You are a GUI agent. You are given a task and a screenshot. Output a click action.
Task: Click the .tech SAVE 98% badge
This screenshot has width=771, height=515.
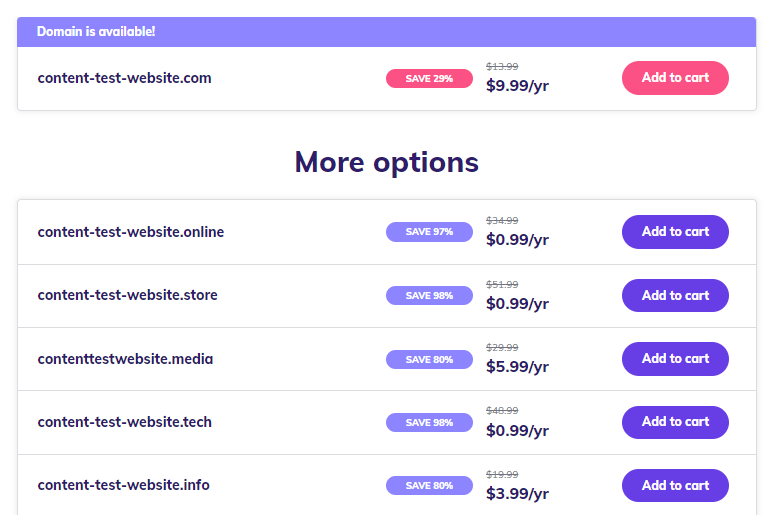click(429, 423)
